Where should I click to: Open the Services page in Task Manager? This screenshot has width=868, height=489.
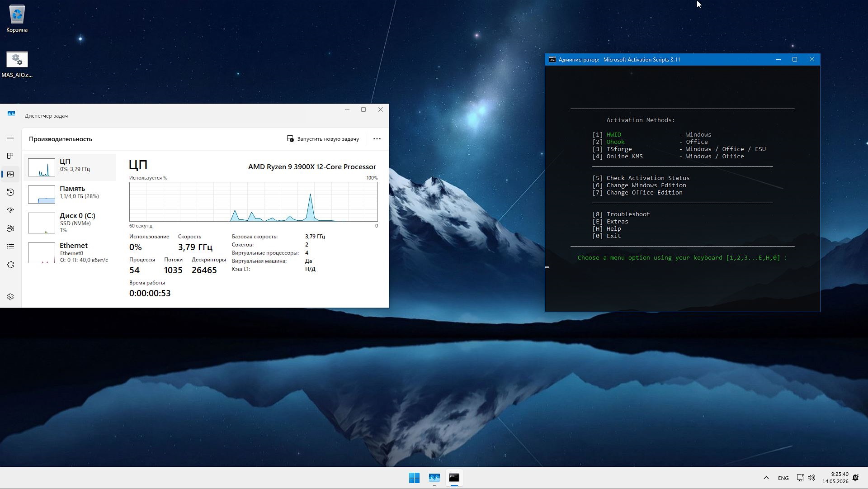10,265
